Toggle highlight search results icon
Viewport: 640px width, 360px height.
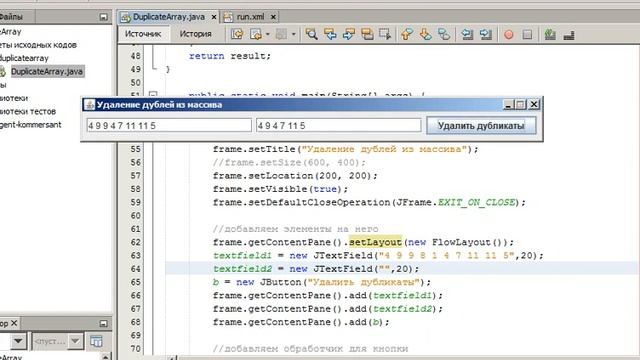point(367,34)
